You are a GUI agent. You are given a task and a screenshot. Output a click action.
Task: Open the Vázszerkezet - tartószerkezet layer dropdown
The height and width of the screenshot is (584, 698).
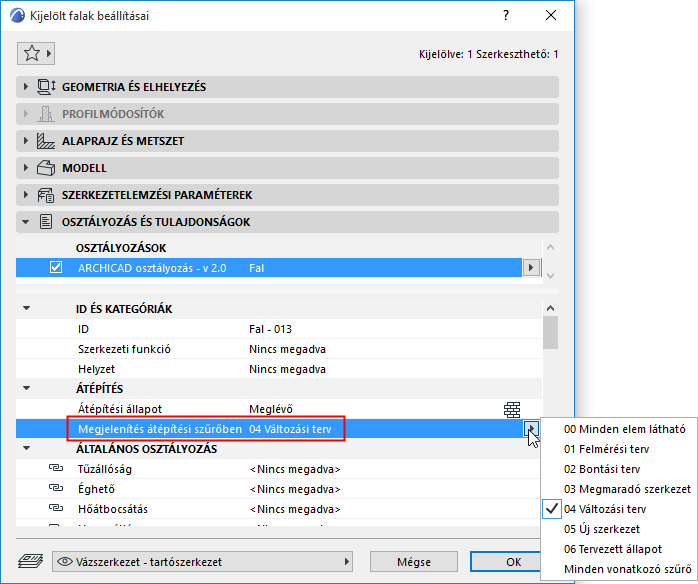(x=203, y=562)
